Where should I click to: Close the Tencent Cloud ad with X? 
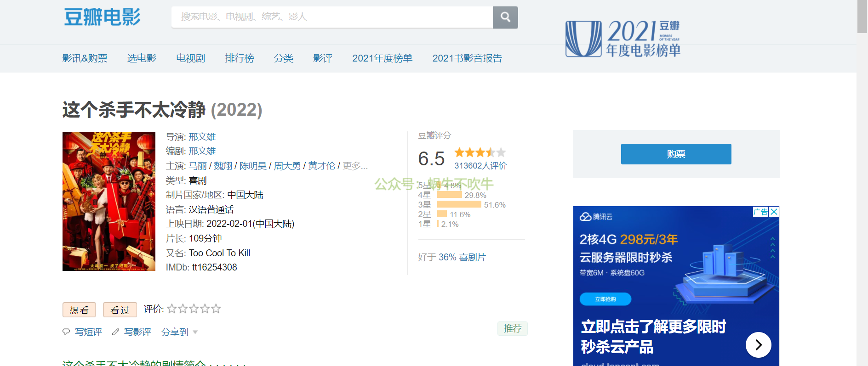(774, 212)
